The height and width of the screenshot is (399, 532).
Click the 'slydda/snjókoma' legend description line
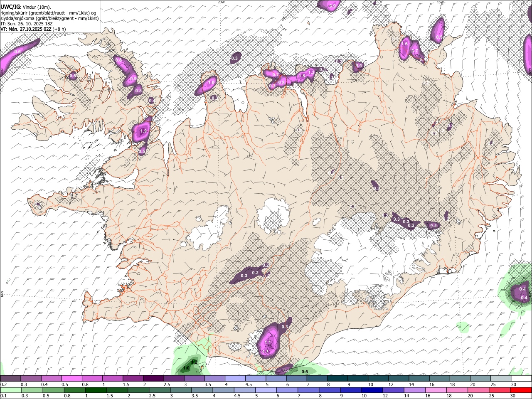coord(49,18)
